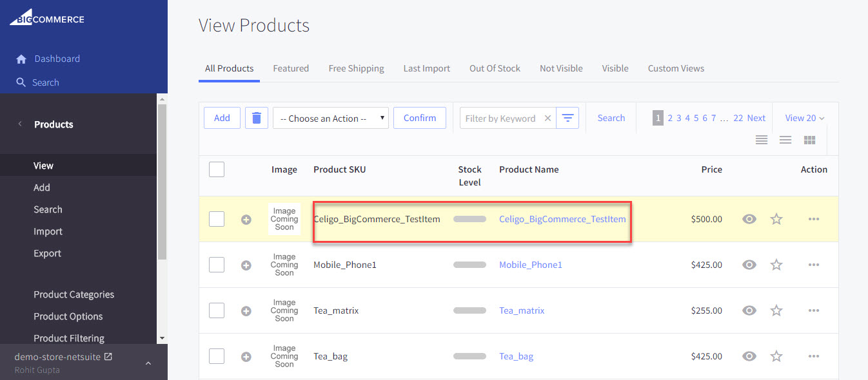Open Import in Products sidebar
The width and height of the screenshot is (868, 380).
(x=48, y=231)
